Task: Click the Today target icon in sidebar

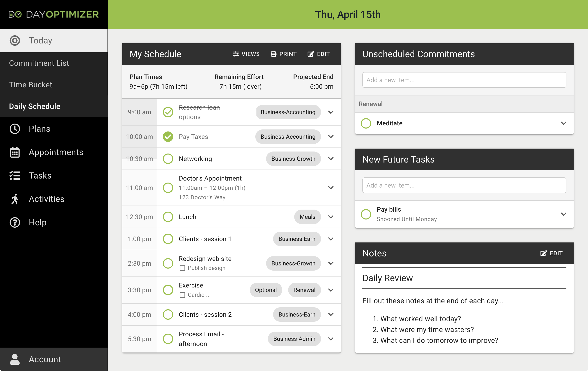Action: [x=15, y=41]
